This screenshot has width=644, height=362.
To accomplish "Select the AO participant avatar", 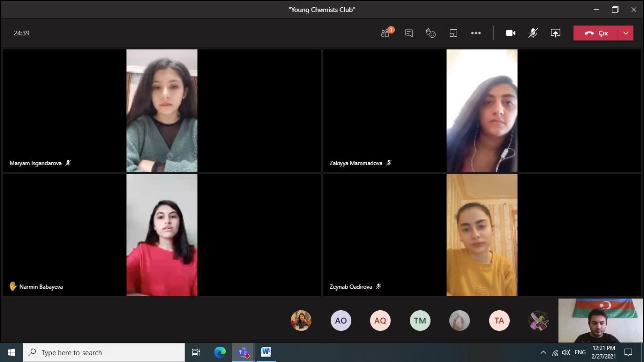I will [341, 321].
